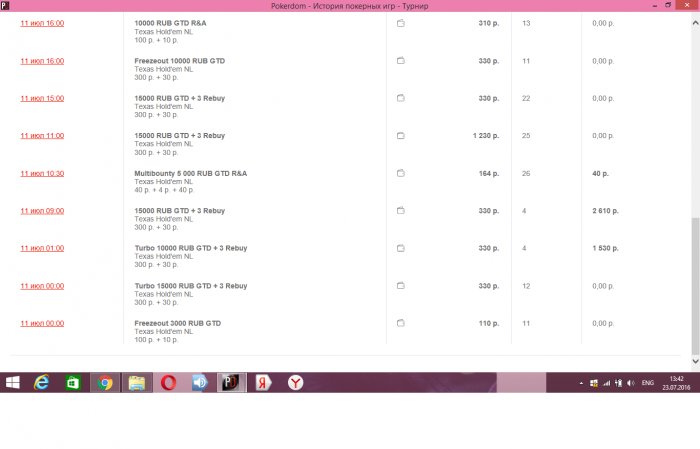Click the '110 р.' buy-in amount
Viewport: 700px width, 449px height.
489,323
